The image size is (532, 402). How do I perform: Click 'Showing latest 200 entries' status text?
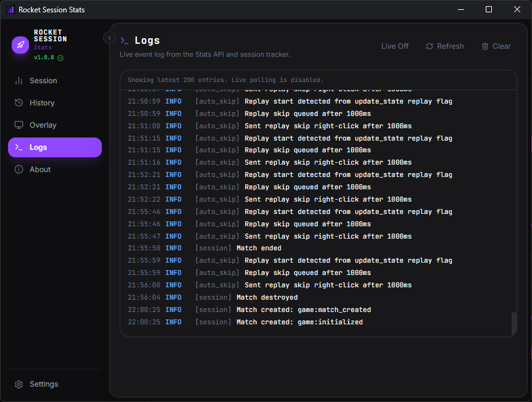coord(225,80)
